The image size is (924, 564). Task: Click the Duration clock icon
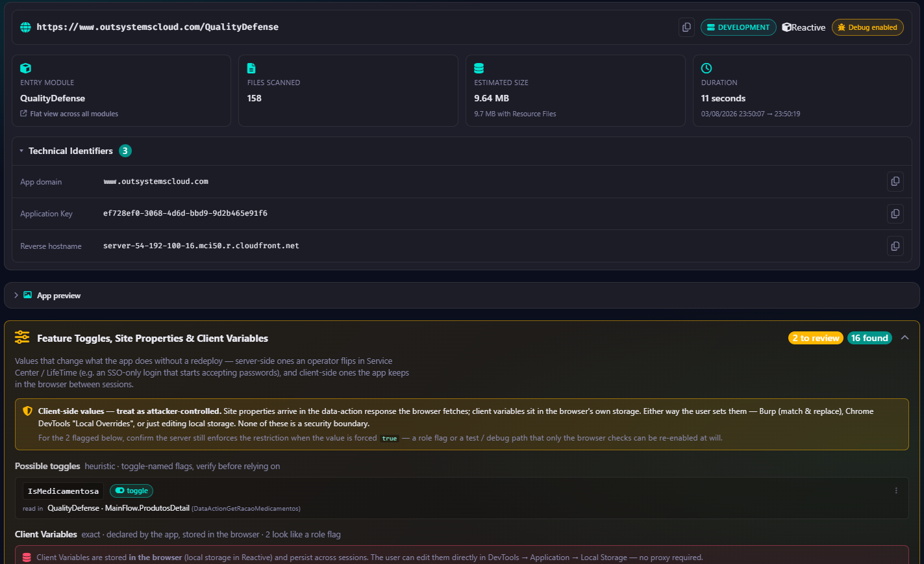click(706, 68)
